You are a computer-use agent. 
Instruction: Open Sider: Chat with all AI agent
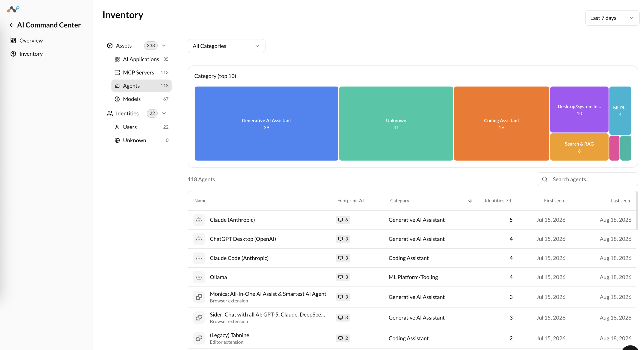click(267, 314)
